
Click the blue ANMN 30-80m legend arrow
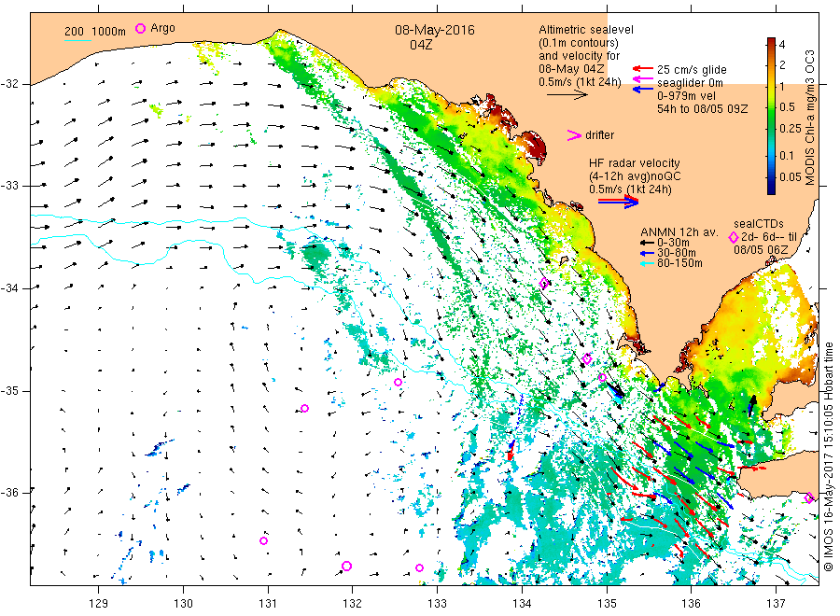[x=649, y=253]
